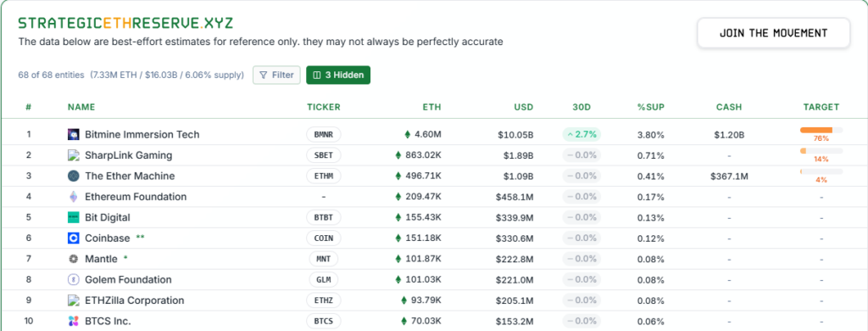The height and width of the screenshot is (331, 868).
Task: Click the SharpLink Gaming logo icon
Action: [x=73, y=155]
